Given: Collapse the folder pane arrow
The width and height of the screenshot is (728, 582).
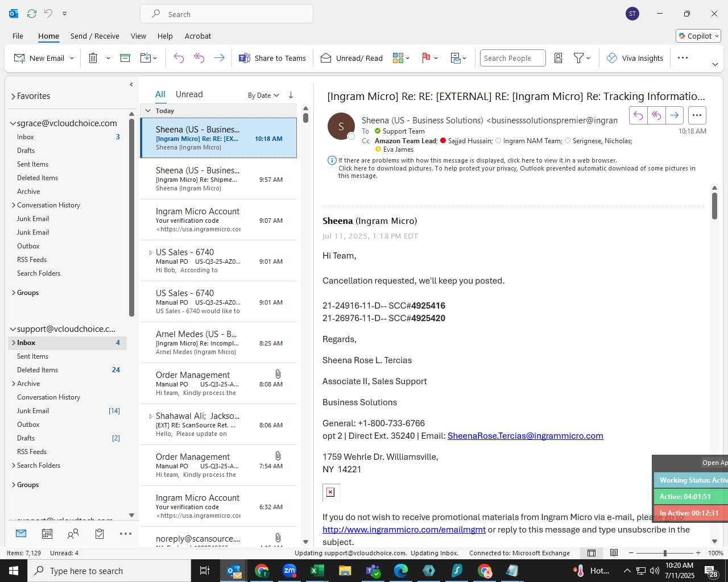Looking at the screenshot, I should pos(131,85).
